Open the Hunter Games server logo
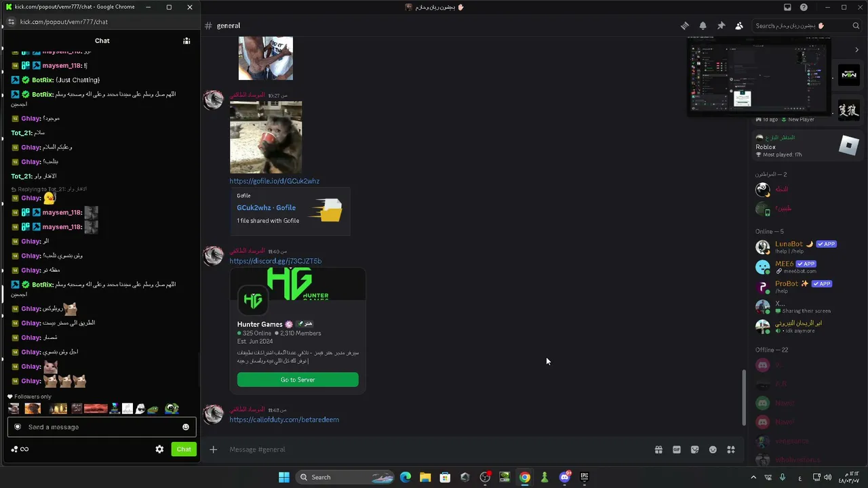This screenshot has width=868, height=488. (253, 300)
